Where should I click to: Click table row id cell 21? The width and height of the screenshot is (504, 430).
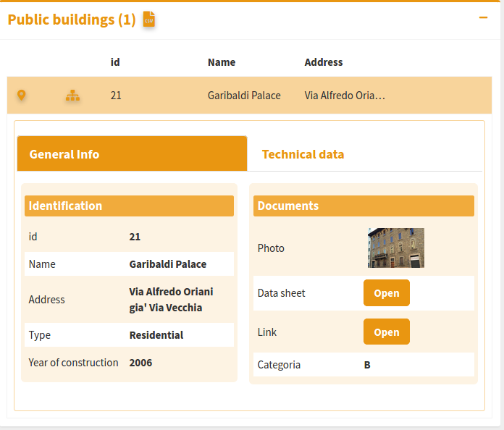point(116,96)
